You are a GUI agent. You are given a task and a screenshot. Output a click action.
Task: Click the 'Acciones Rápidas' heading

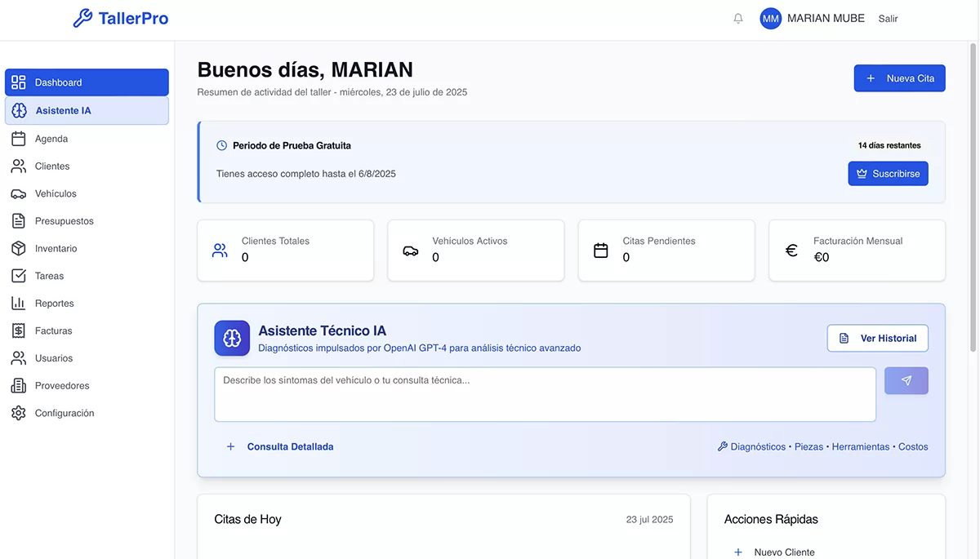(x=771, y=519)
